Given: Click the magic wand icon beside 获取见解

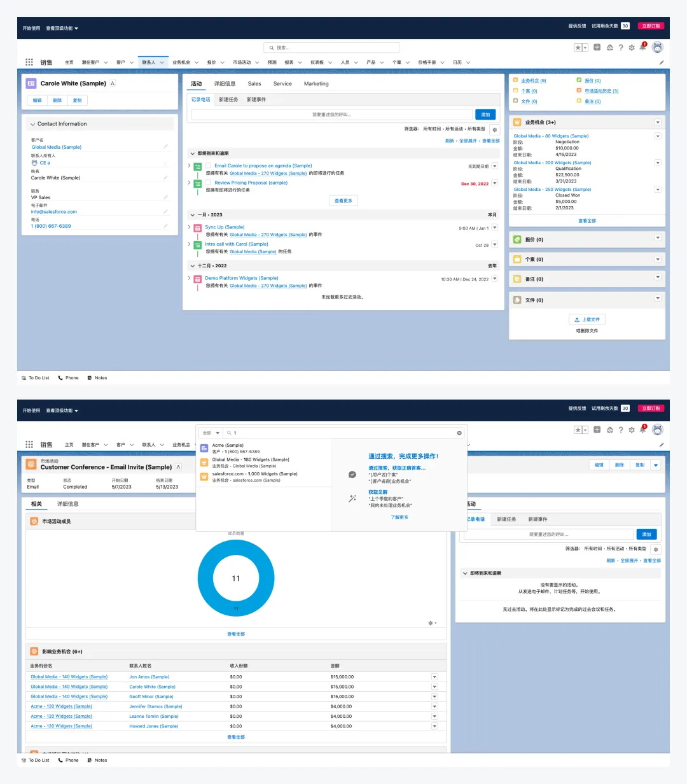Looking at the screenshot, I should pyautogui.click(x=352, y=499).
